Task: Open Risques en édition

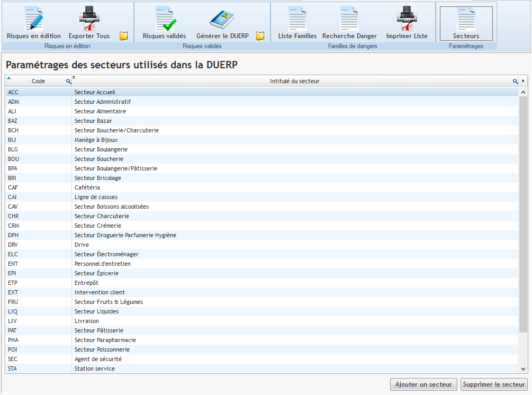Action: click(33, 23)
